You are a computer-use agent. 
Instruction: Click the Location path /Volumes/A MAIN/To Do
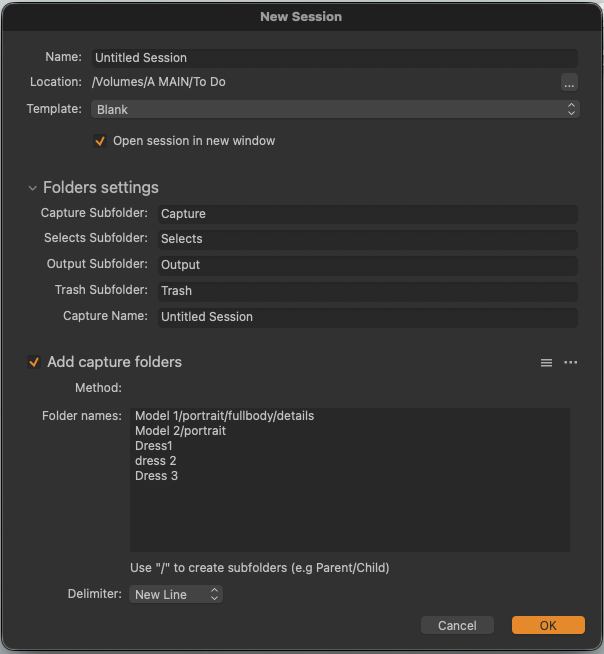pos(160,82)
